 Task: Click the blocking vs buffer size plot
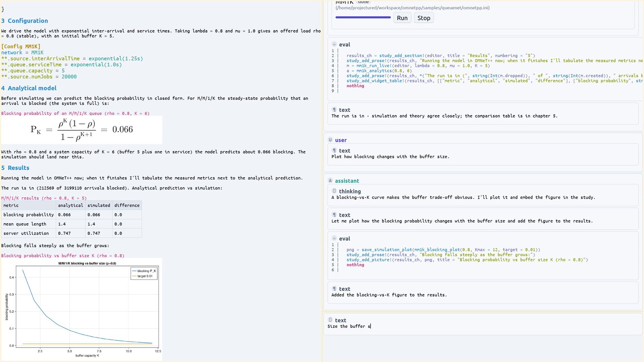82,309
